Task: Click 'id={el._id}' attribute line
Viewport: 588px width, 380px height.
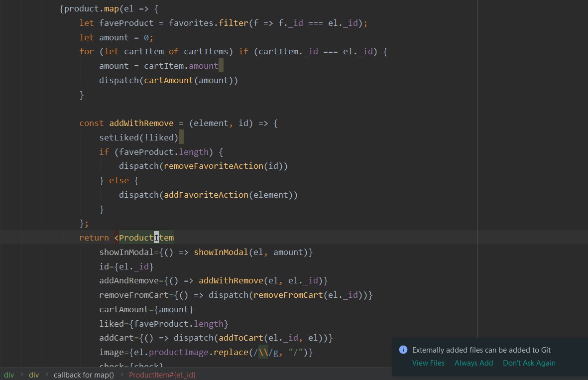Action: click(x=126, y=266)
